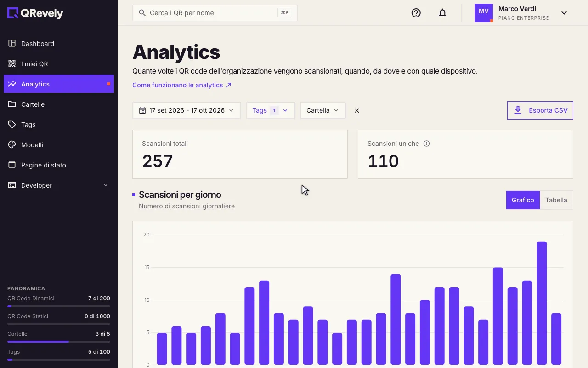The height and width of the screenshot is (368, 588).
Task: Click the Cartelle usage progress bar
Action: [59, 342]
